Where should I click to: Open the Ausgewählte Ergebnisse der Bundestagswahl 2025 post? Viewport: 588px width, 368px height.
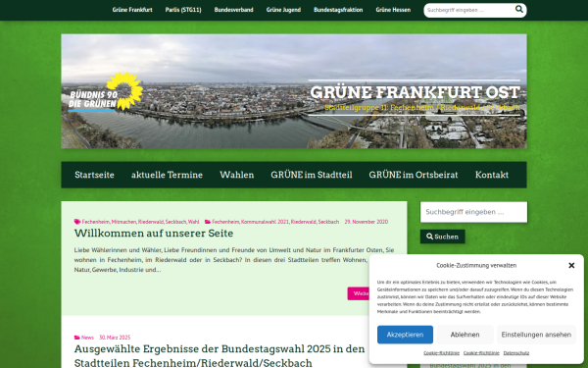pyautogui.click(x=220, y=355)
